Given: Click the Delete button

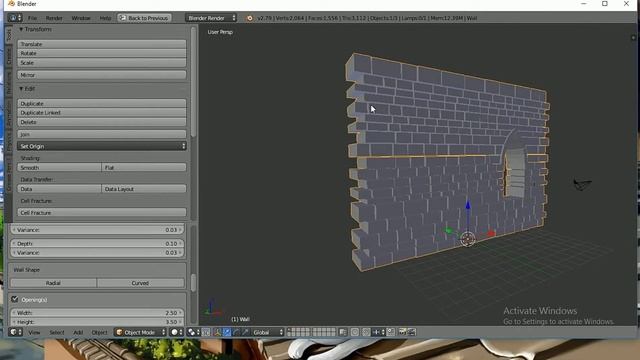Looking at the screenshot, I should [x=102, y=122].
